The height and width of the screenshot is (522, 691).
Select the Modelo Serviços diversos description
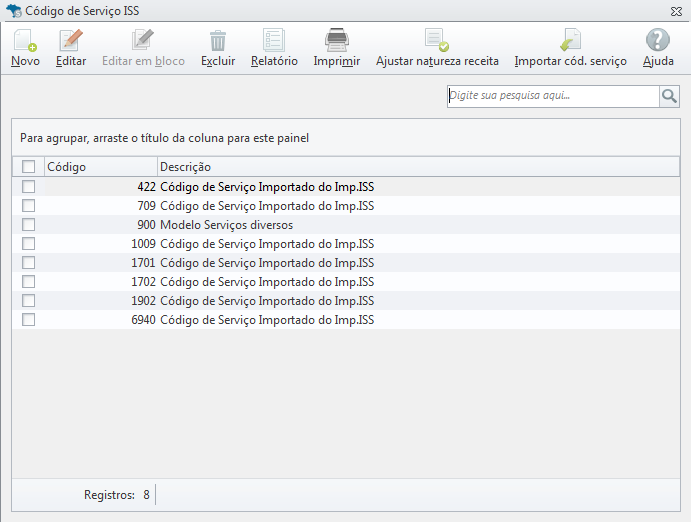point(227,225)
